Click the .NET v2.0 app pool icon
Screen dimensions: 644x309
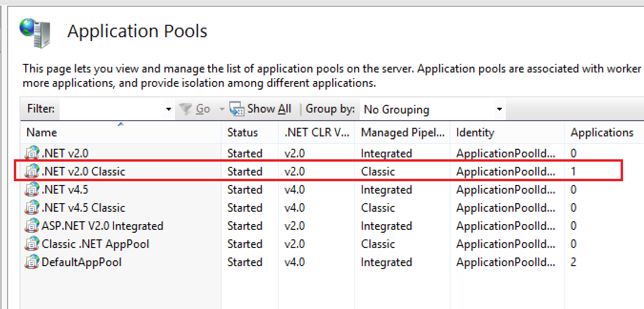click(x=32, y=154)
